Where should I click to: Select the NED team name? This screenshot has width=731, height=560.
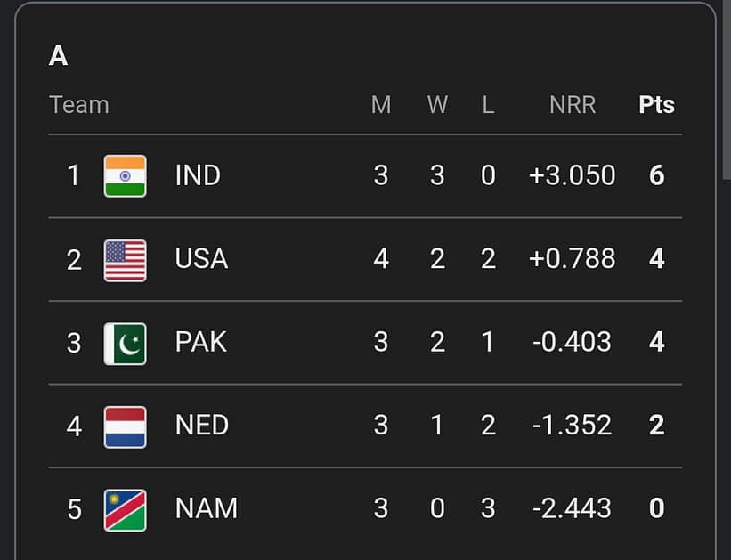202,426
